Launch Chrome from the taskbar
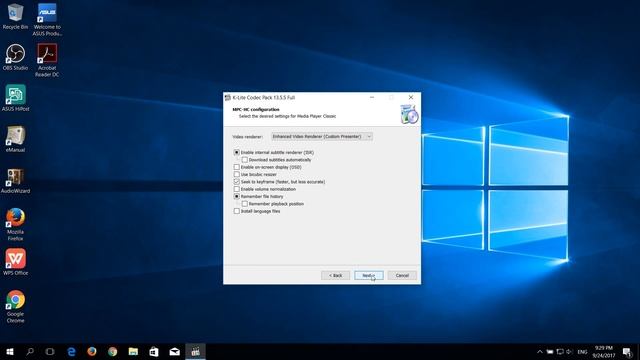 pos(113,351)
